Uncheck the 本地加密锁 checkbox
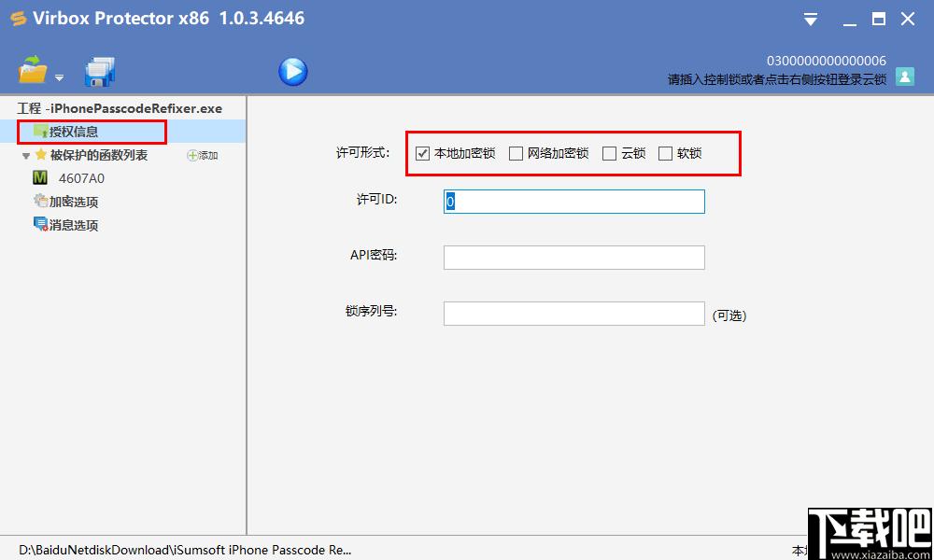The image size is (934, 560). 422,154
